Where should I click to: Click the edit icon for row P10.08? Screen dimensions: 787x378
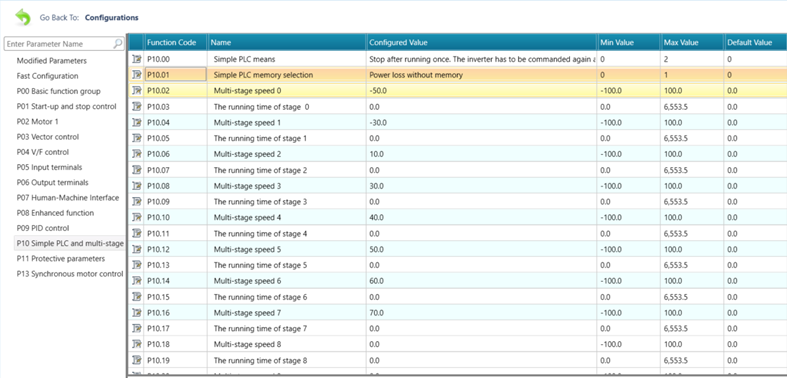tap(137, 186)
